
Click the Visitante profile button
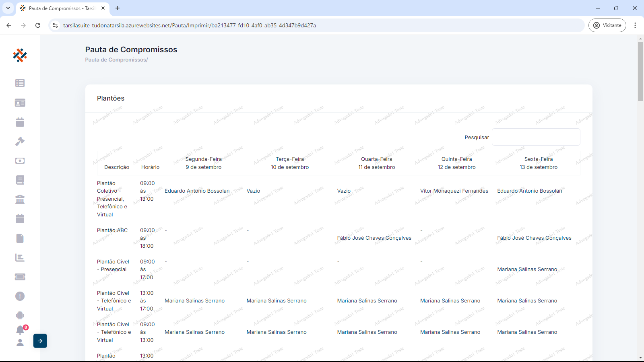[x=607, y=25]
